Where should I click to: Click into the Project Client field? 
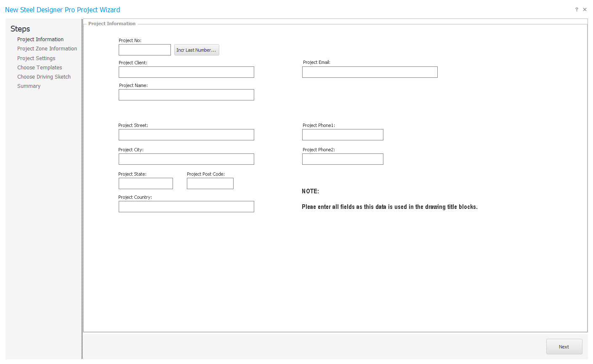point(186,72)
